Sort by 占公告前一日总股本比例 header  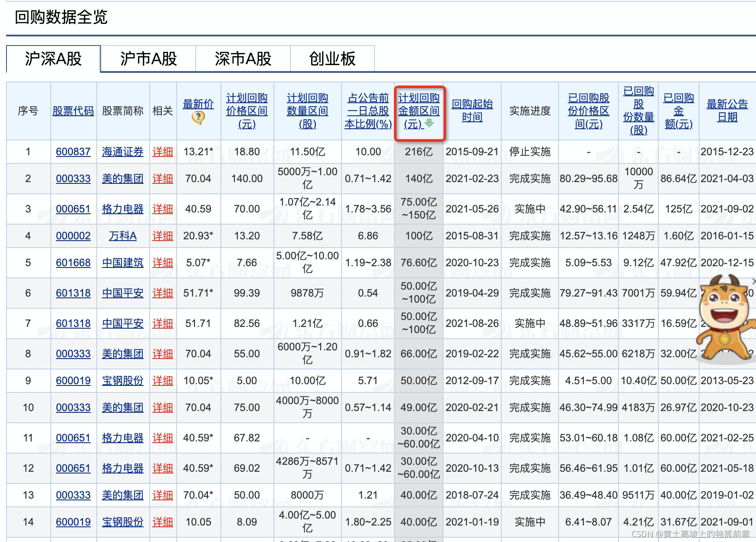tap(368, 111)
